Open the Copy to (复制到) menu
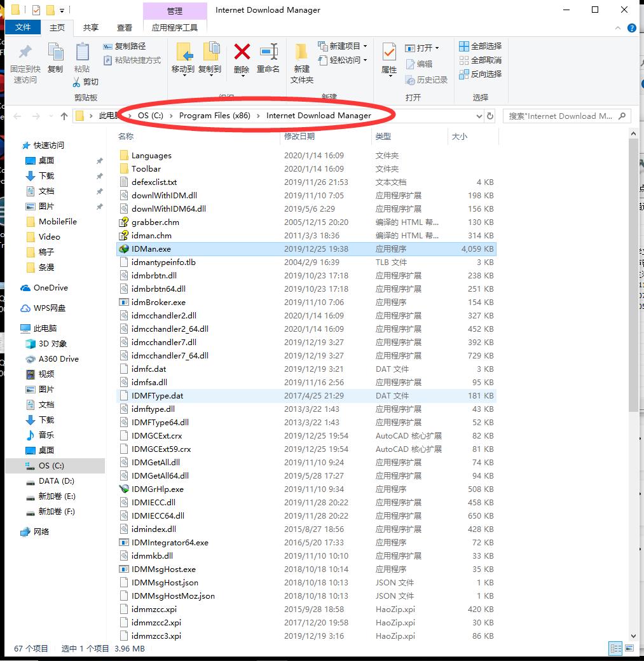The image size is (644, 661). [x=210, y=59]
